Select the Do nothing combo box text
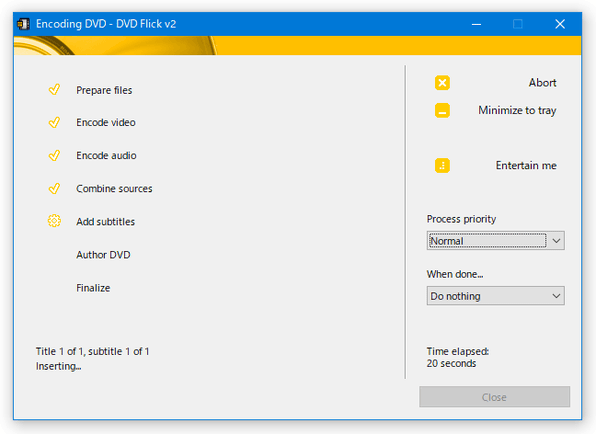Image resolution: width=596 pixels, height=434 pixels. pos(455,296)
